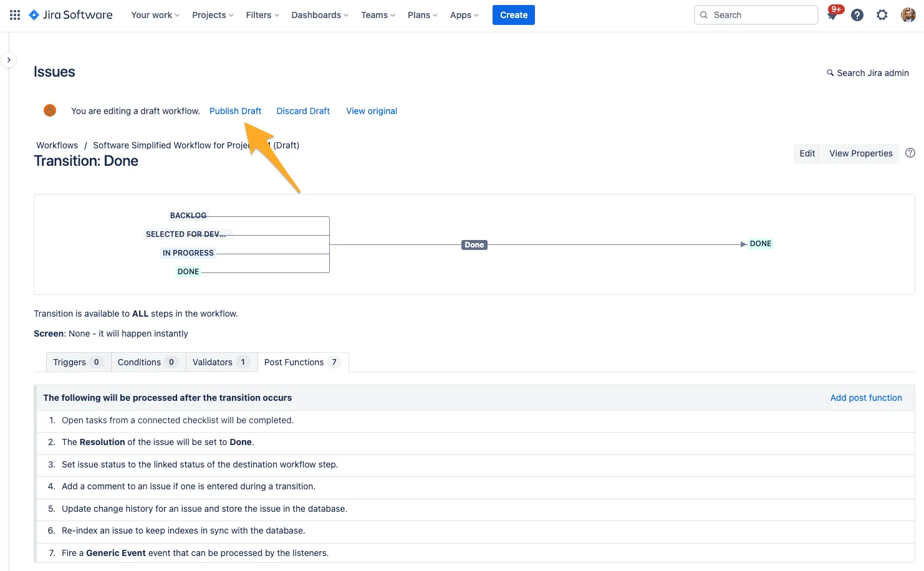
Task: Open the Plans dropdown menu
Action: (423, 15)
